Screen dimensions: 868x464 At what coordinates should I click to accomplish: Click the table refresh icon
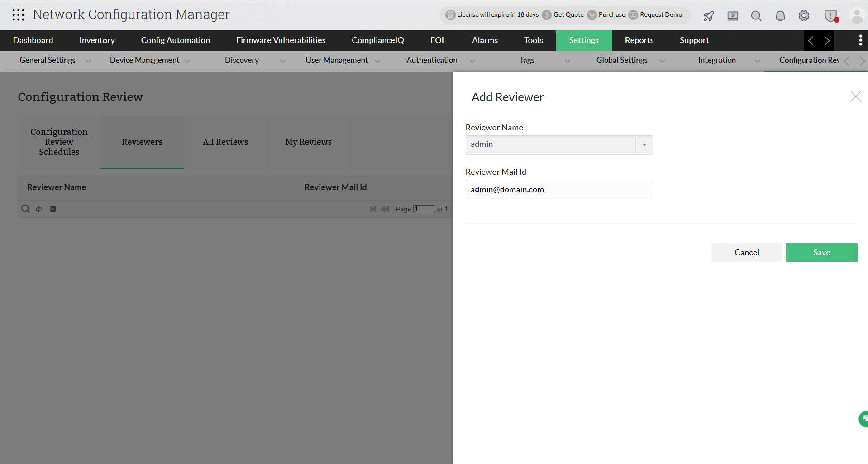click(x=39, y=209)
